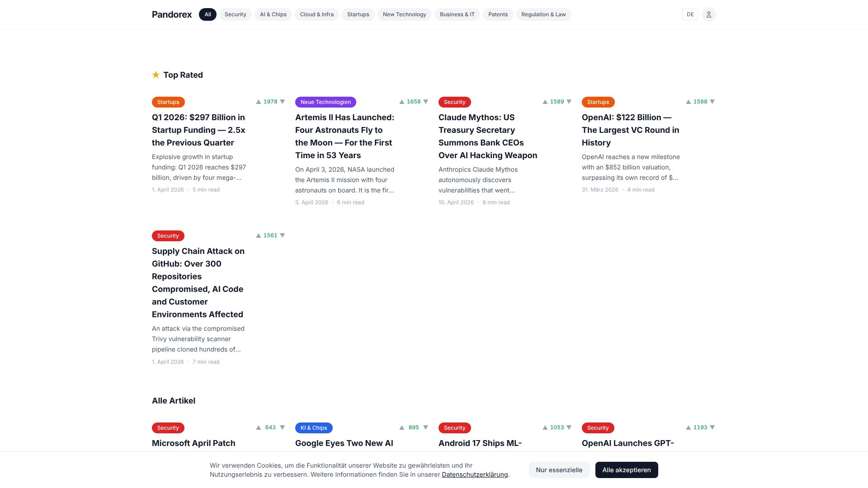The image size is (868, 488).
Task: Upvote the Supply Chain Attack on GitHub article
Action: pos(259,235)
